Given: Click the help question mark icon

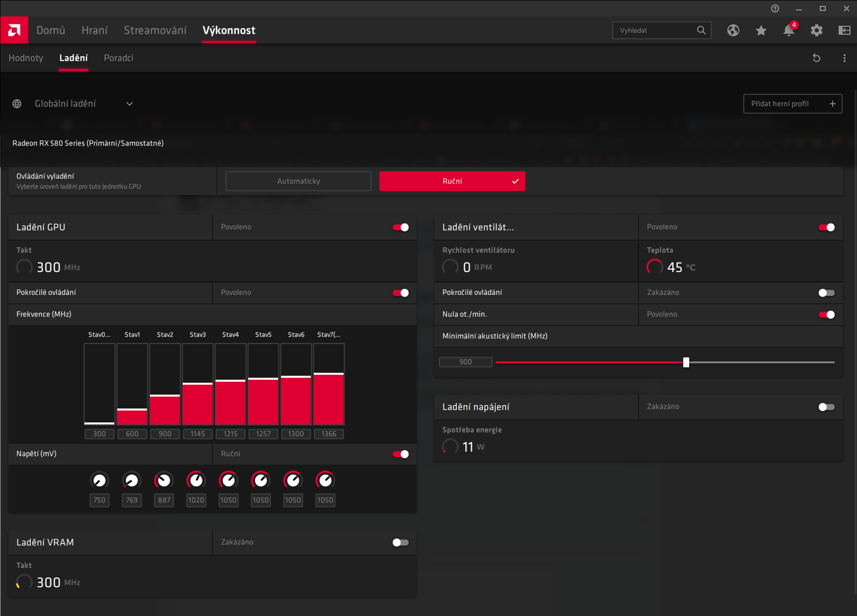Looking at the screenshot, I should click(775, 8).
